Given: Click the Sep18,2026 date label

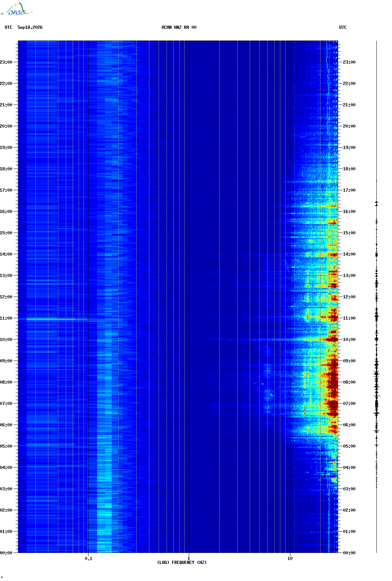Looking at the screenshot, I should coord(30,27).
